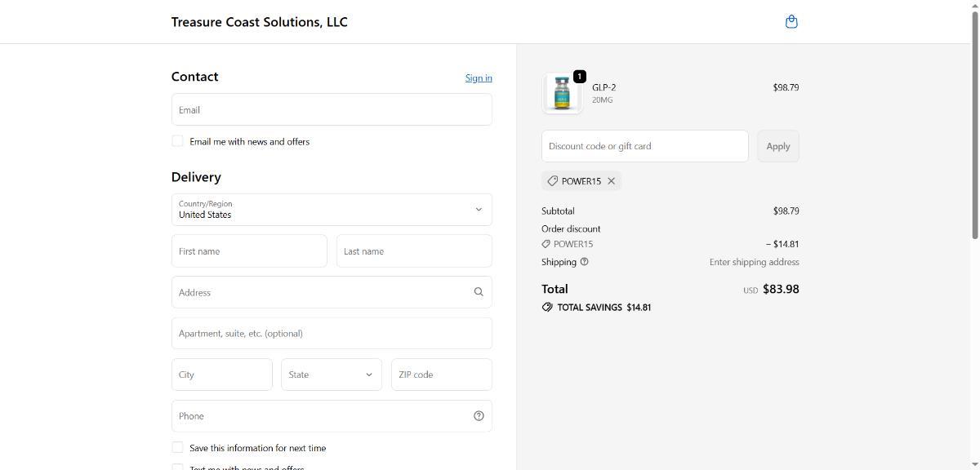Click the POWER15 order discount tag icon
The image size is (980, 470).
[546, 244]
